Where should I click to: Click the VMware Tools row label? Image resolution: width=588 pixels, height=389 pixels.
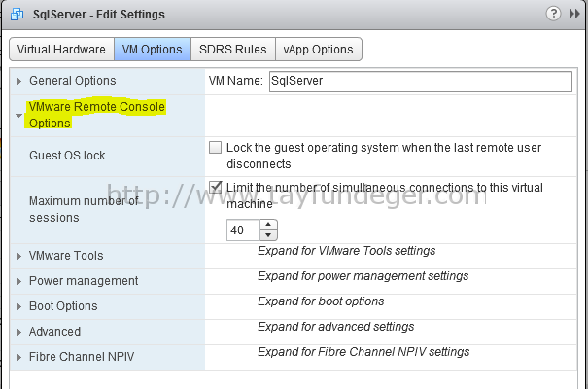(x=66, y=256)
